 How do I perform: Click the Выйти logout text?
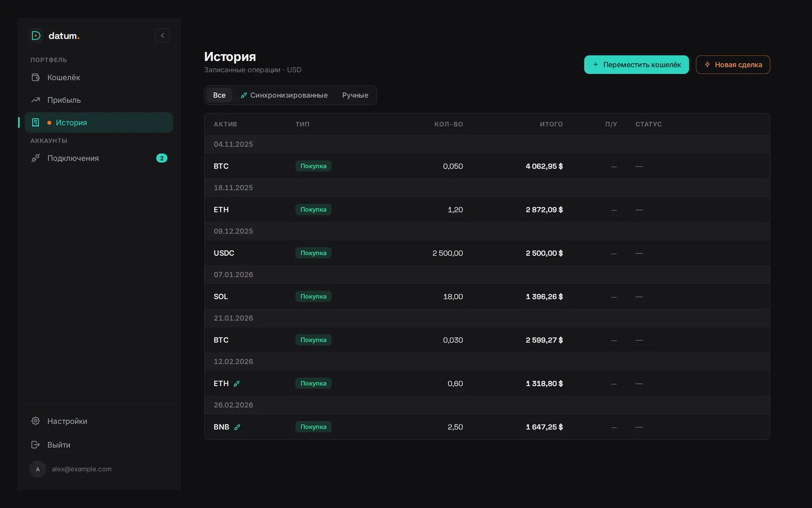tap(59, 444)
